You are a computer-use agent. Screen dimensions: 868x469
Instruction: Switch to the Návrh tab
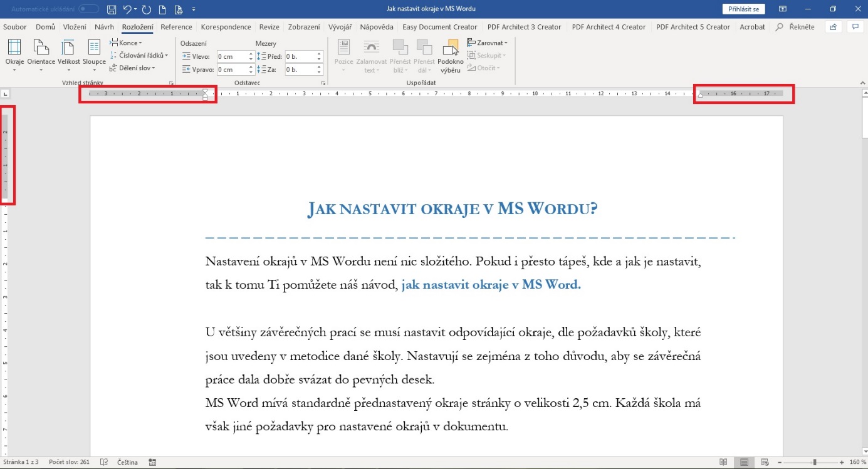[x=105, y=27]
